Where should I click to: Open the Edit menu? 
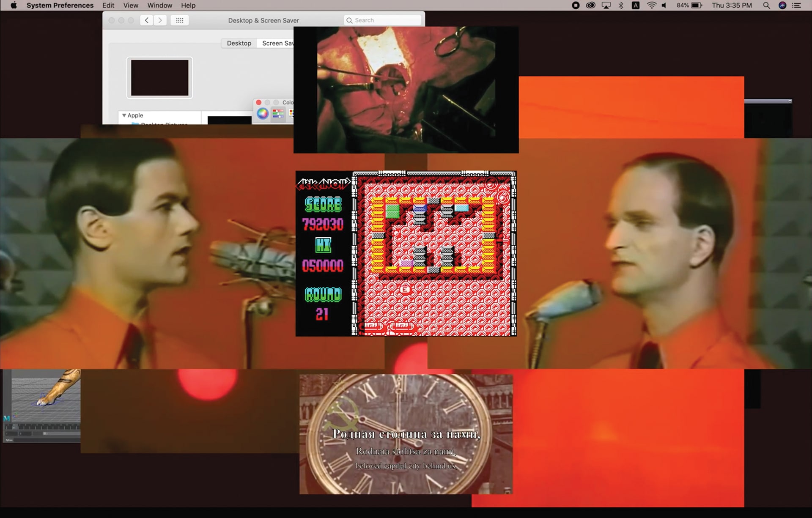point(108,5)
